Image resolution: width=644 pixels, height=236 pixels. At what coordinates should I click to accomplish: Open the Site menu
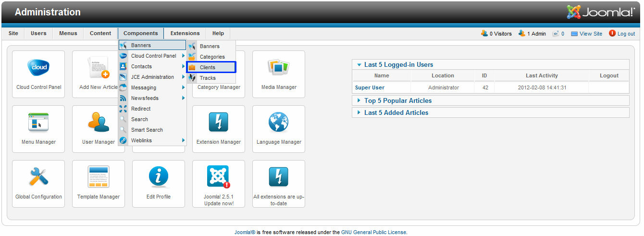pos(13,33)
